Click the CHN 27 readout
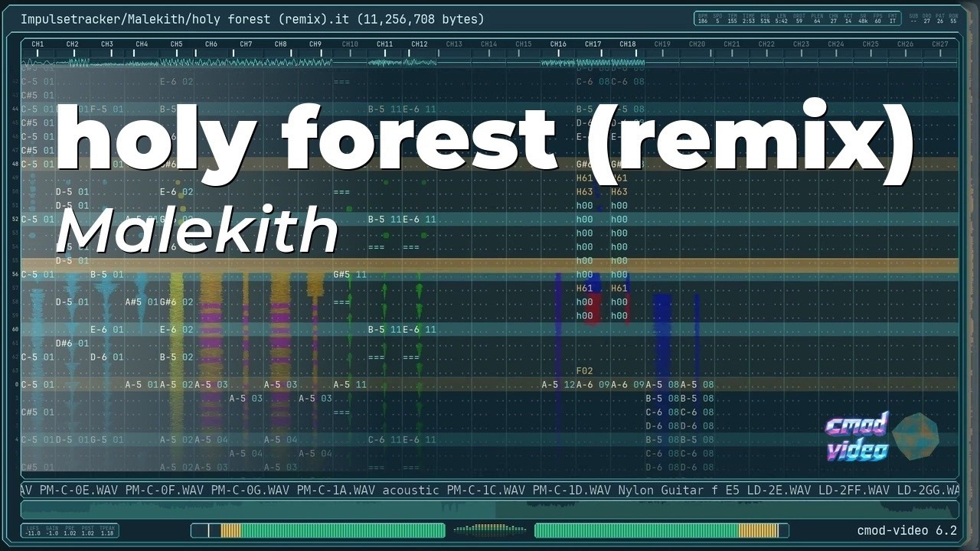Viewport: 980px width, 551px height. click(x=833, y=18)
